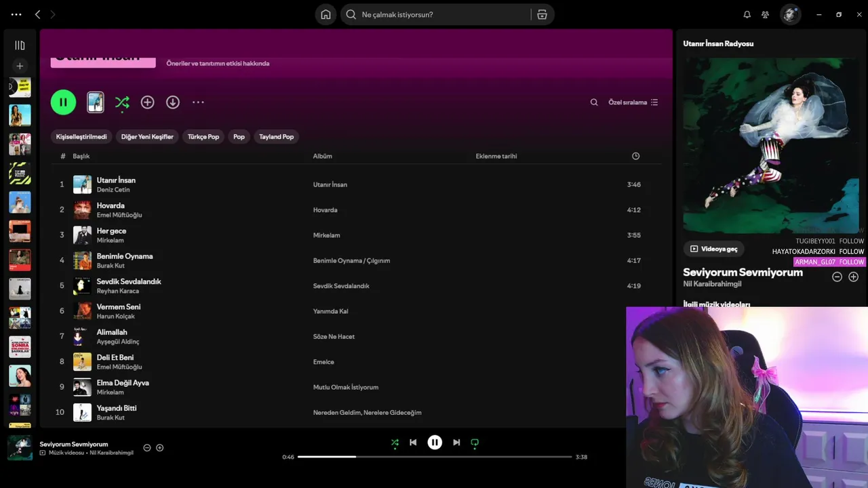Select the Pop filter chip
This screenshot has width=868, height=488.
pos(239,137)
